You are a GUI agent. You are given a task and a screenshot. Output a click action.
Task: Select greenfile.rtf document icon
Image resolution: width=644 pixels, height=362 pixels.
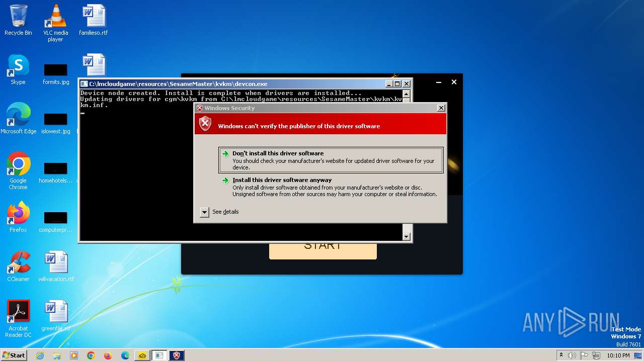pos(56,316)
